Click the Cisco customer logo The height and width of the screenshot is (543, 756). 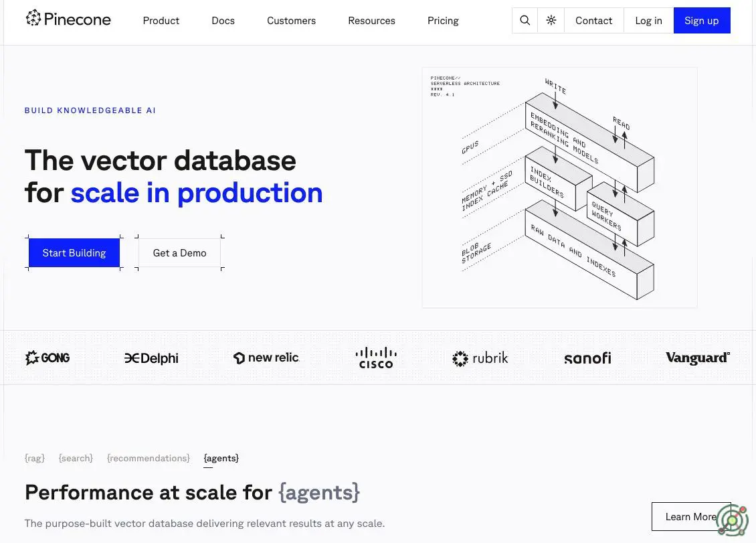376,358
